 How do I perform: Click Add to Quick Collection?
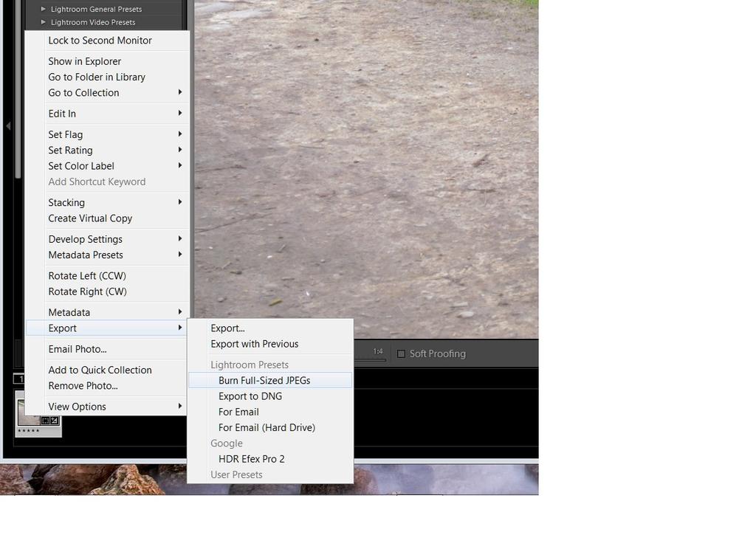click(100, 370)
